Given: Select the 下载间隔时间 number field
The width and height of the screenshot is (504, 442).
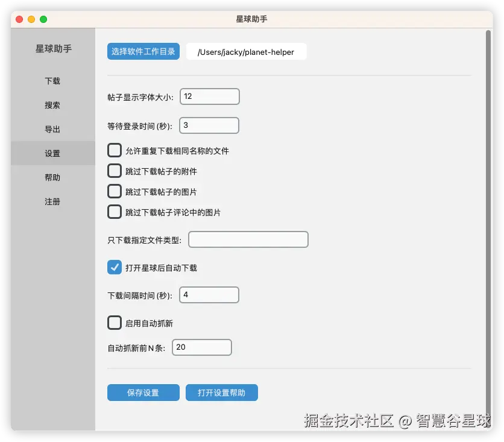Looking at the screenshot, I should point(209,295).
